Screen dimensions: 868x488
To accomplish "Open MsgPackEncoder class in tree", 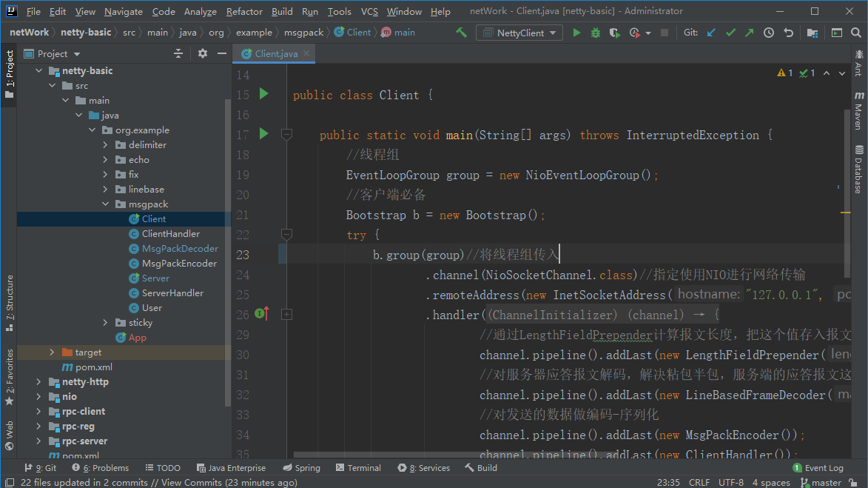I will pyautogui.click(x=179, y=263).
